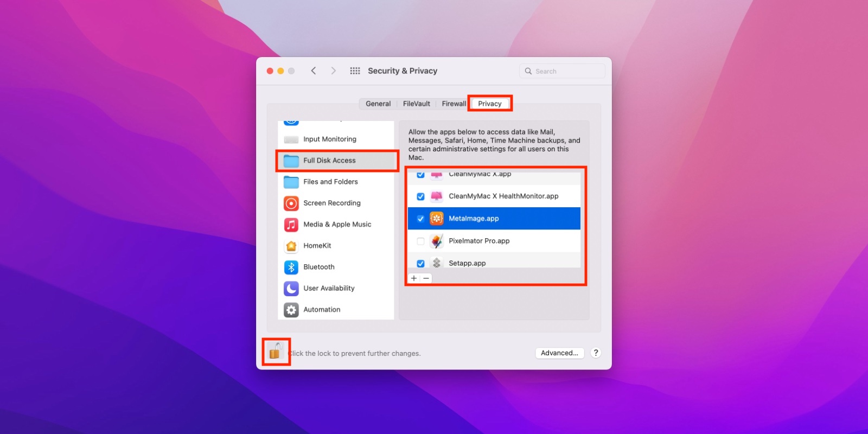Select Screen Recording label
The width and height of the screenshot is (868, 434).
(332, 203)
